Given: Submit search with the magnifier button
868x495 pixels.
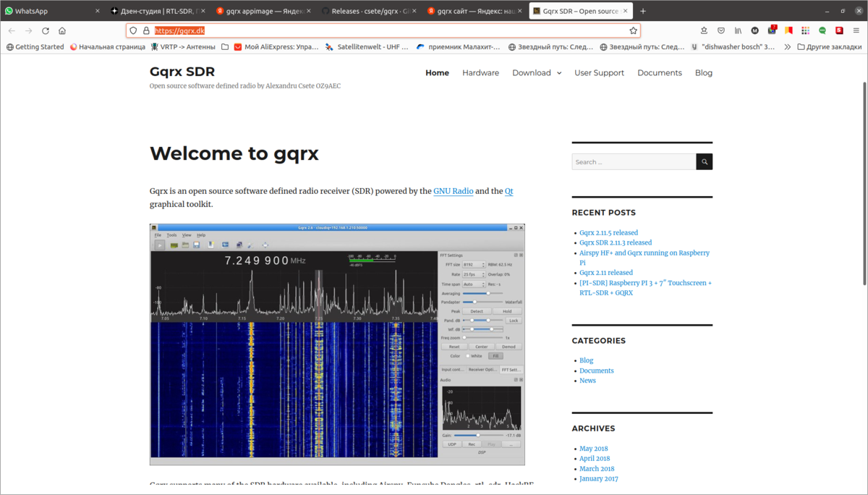Looking at the screenshot, I should [705, 161].
